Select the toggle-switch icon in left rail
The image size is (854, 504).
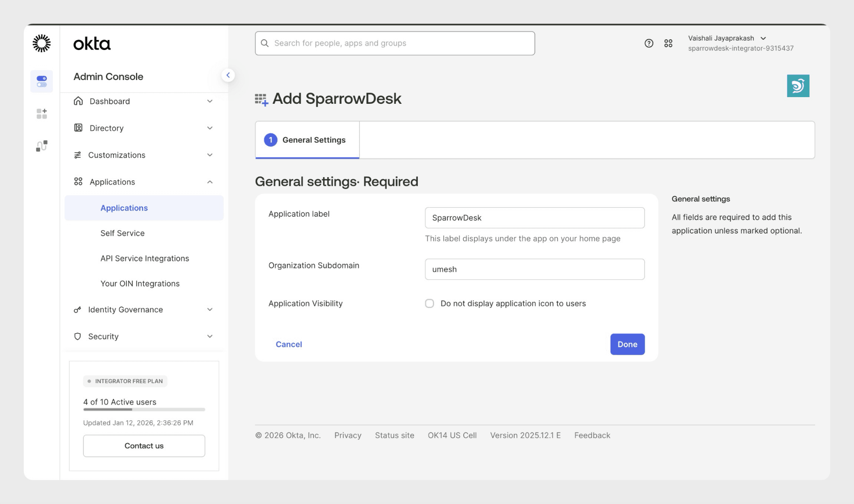tap(42, 81)
